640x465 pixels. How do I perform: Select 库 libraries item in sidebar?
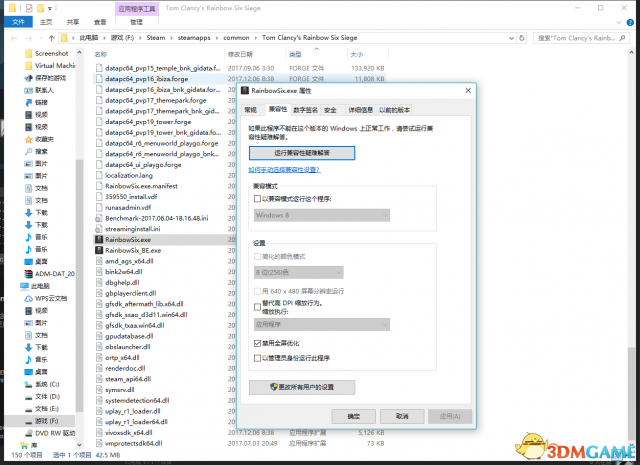tap(29, 445)
